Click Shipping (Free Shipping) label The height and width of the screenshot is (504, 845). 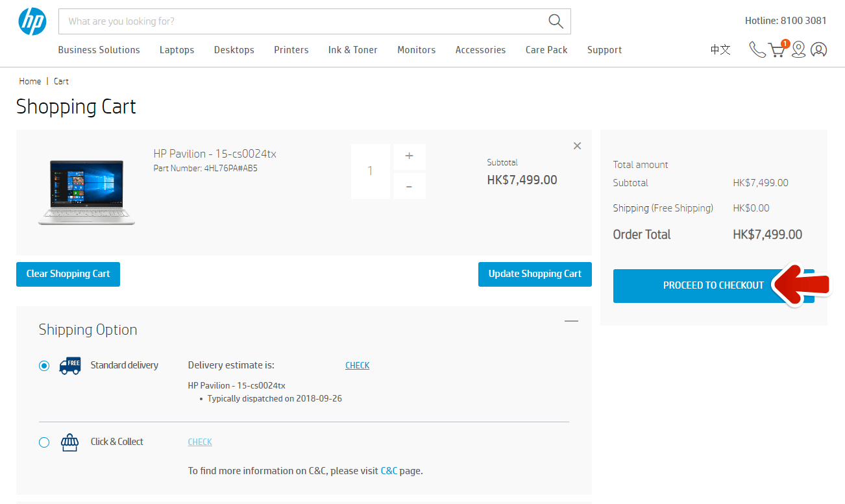tap(663, 208)
